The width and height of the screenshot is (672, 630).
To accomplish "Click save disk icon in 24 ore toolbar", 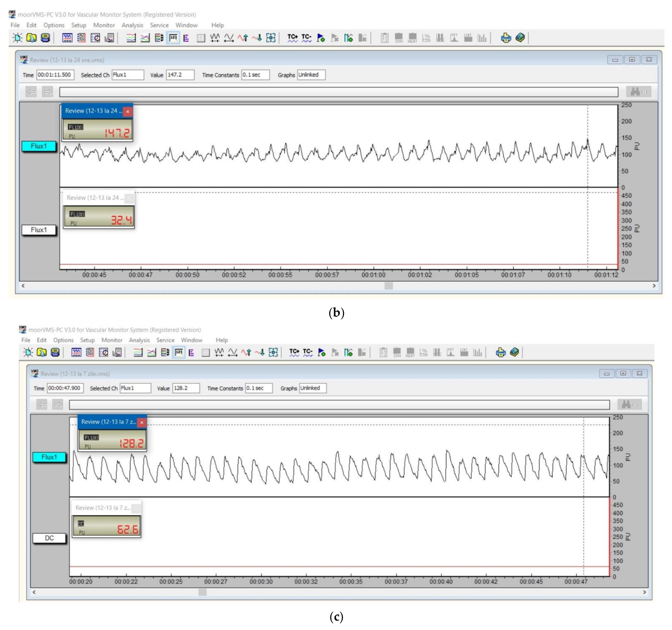I will [x=45, y=37].
